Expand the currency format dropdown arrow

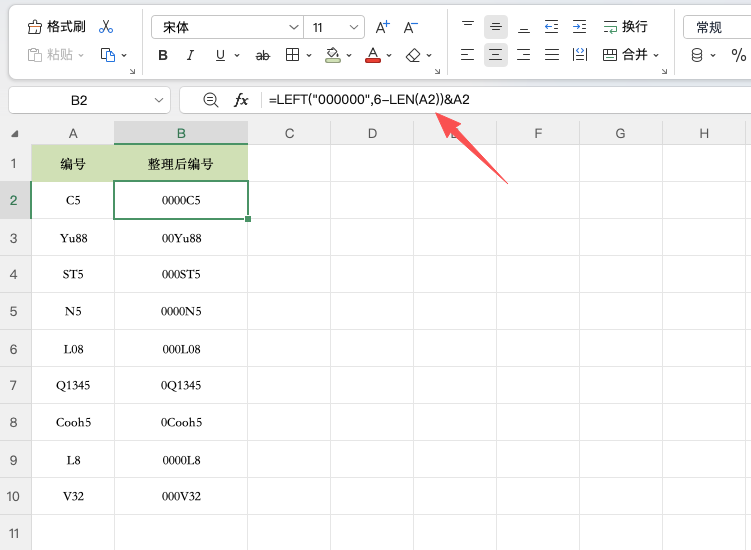pyautogui.click(x=713, y=55)
